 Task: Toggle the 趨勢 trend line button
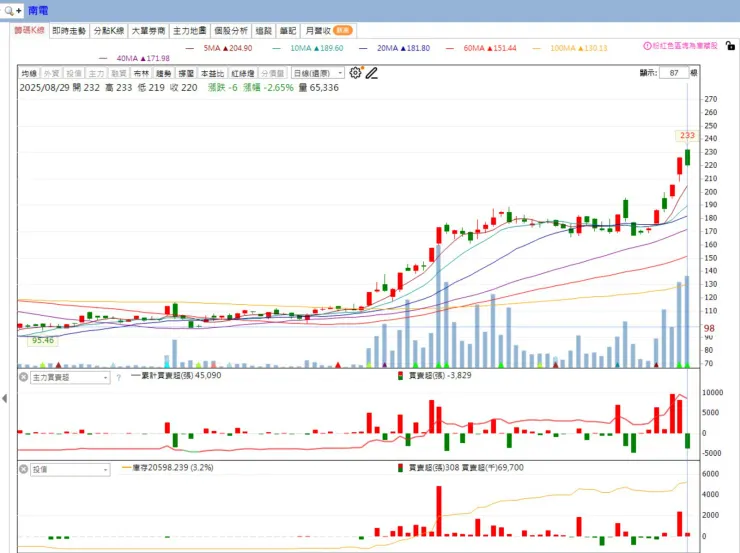163,73
